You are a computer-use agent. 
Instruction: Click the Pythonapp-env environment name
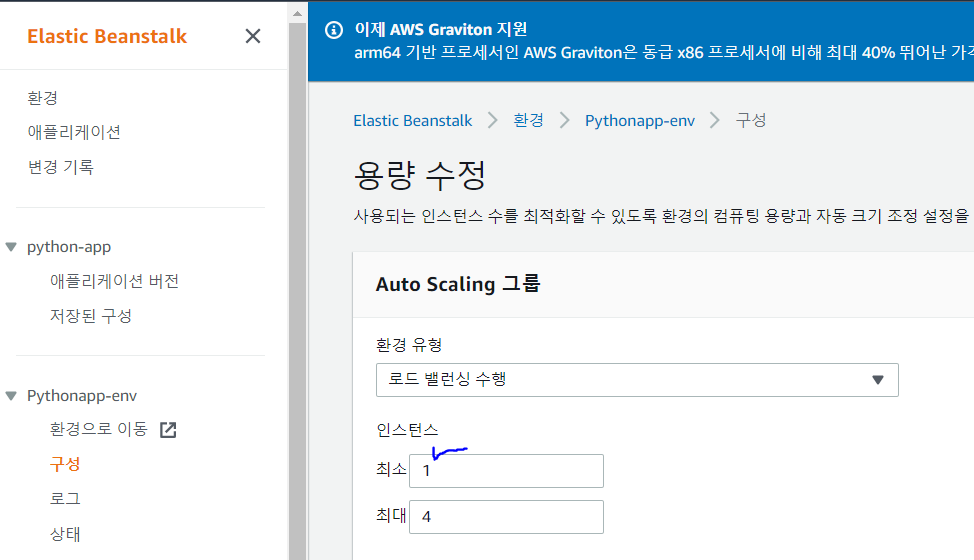click(x=82, y=396)
